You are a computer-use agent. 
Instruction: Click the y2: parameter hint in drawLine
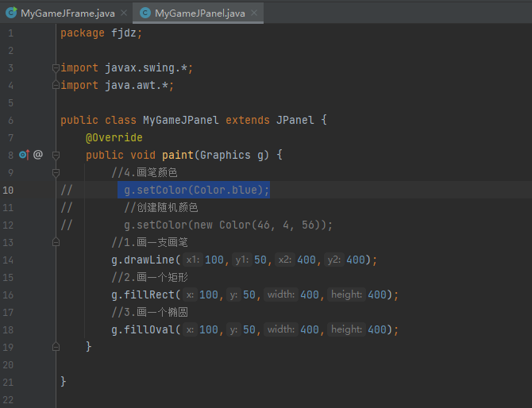[333, 260]
